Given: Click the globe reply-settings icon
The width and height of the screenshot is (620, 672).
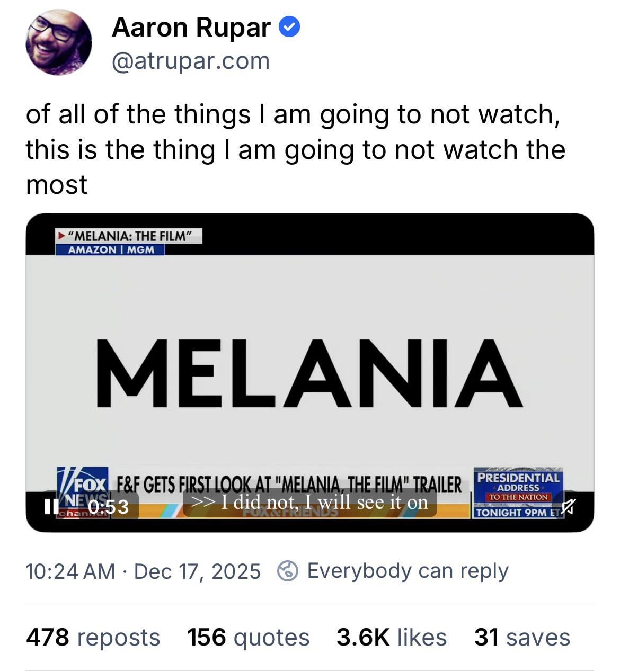Looking at the screenshot, I should point(288,571).
